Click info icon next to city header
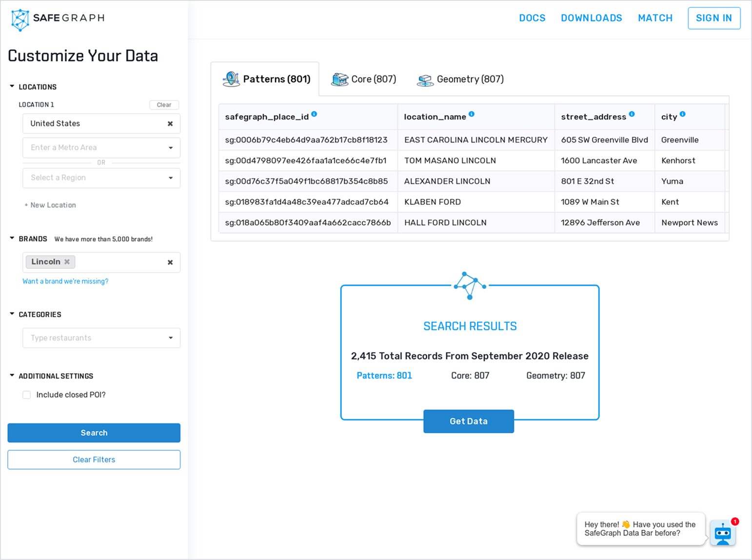The image size is (752, 560). point(683,114)
